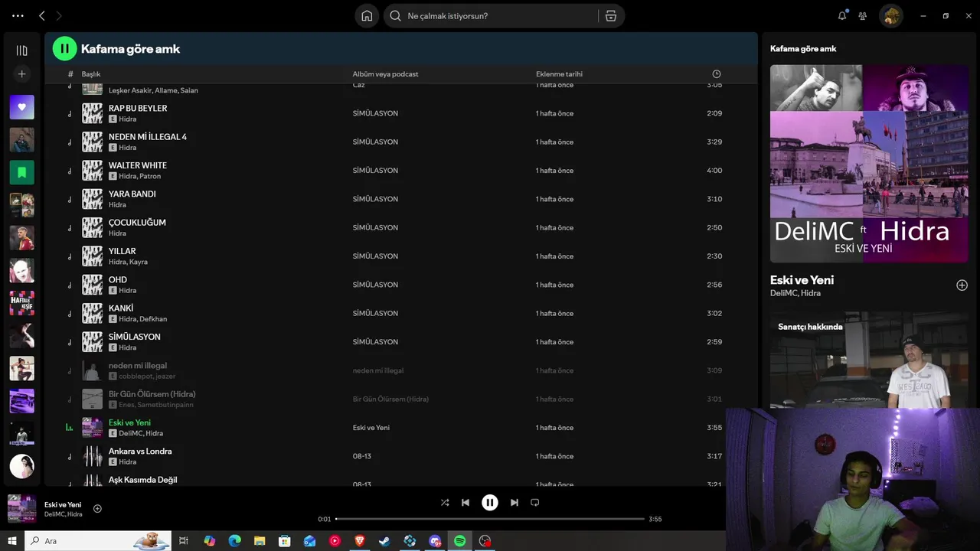Toggle shuffle playback
This screenshot has width=980, height=551.
pos(445,503)
